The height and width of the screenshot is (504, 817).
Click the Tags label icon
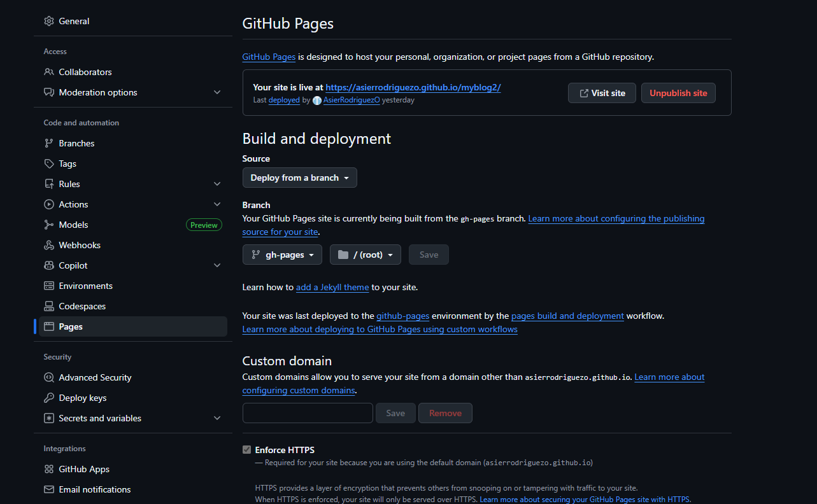coord(49,164)
